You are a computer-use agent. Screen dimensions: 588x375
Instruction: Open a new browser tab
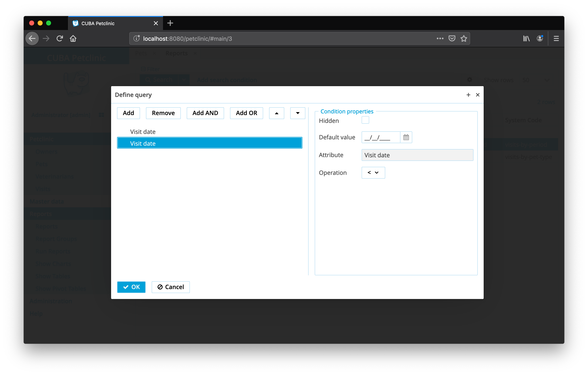coord(170,23)
